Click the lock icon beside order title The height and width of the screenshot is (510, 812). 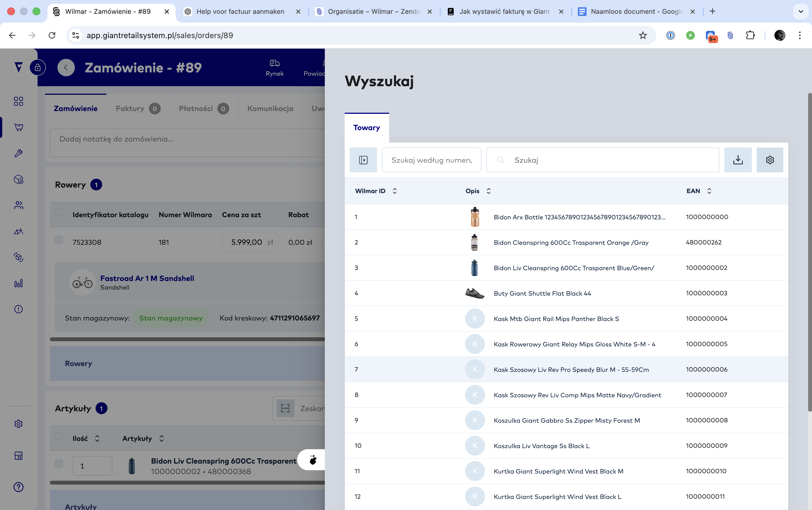38,67
